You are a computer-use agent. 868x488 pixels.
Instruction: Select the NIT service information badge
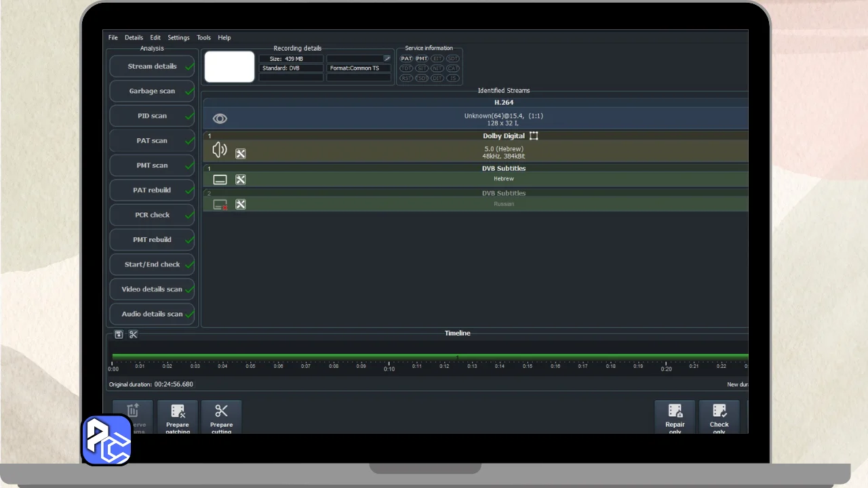click(437, 68)
